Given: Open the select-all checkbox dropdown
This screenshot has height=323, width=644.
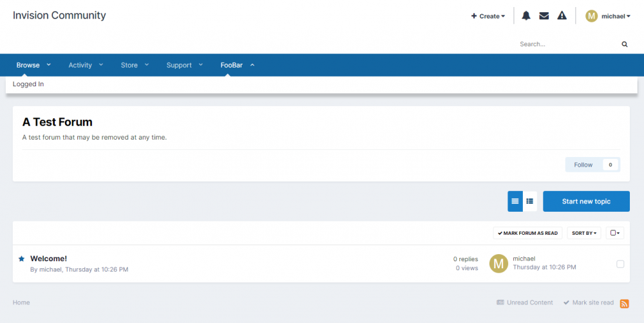Looking at the screenshot, I should click(615, 233).
